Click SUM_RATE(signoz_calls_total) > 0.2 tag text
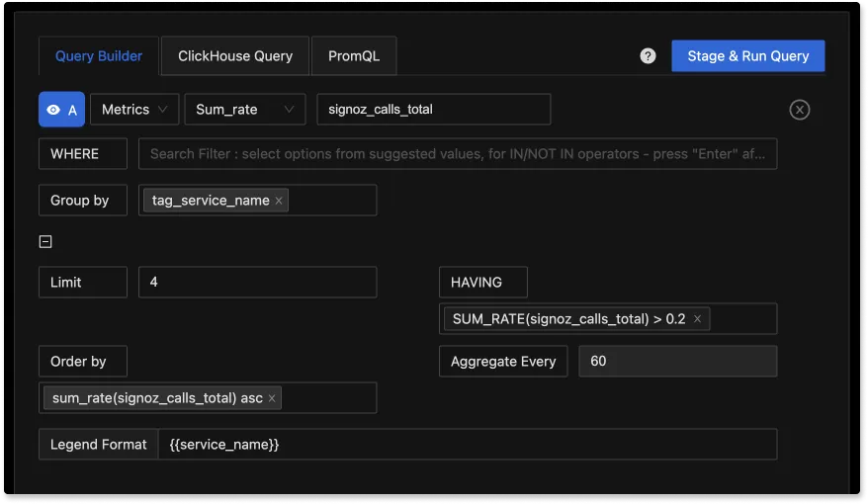868x504 pixels. 568,318
